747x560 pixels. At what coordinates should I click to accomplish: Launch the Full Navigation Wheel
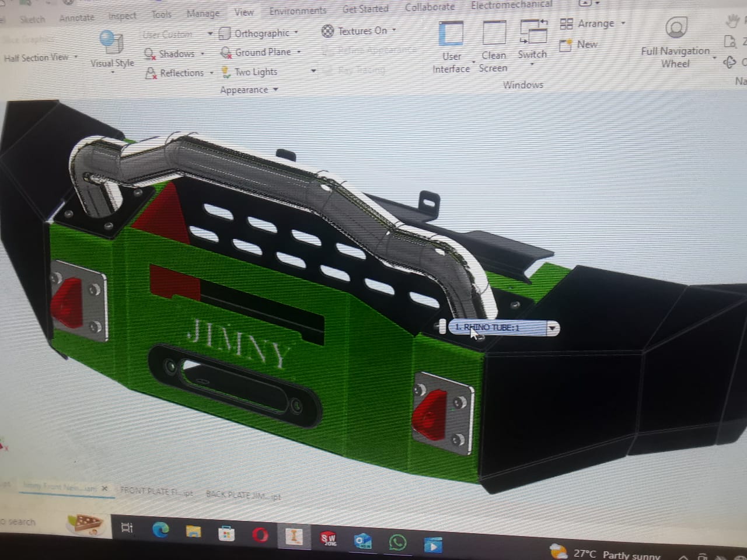(675, 29)
